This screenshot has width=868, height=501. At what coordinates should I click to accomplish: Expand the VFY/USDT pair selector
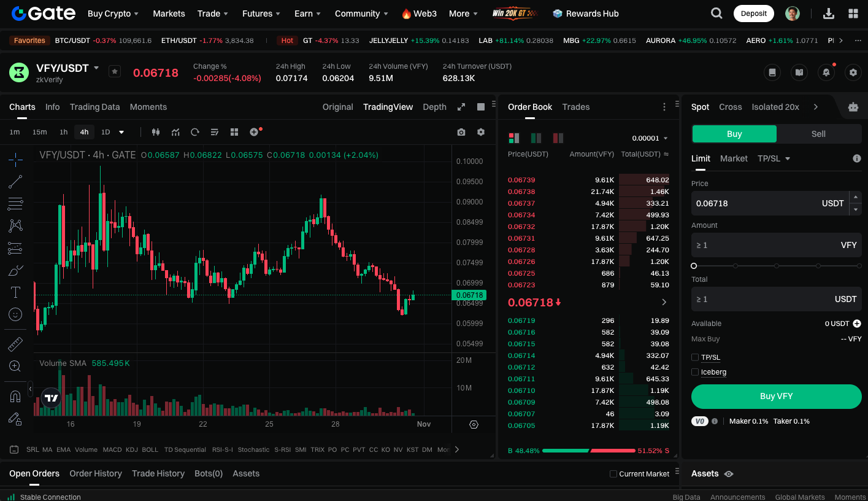coord(96,68)
